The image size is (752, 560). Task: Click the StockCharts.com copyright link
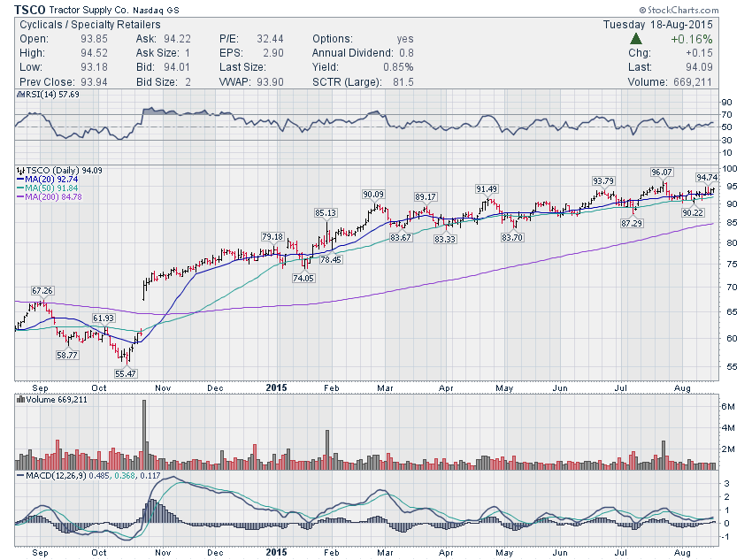pyautogui.click(x=679, y=10)
